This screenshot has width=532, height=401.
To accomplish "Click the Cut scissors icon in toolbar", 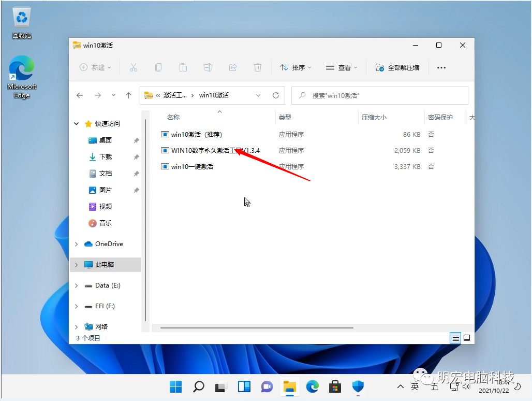I will tap(134, 67).
